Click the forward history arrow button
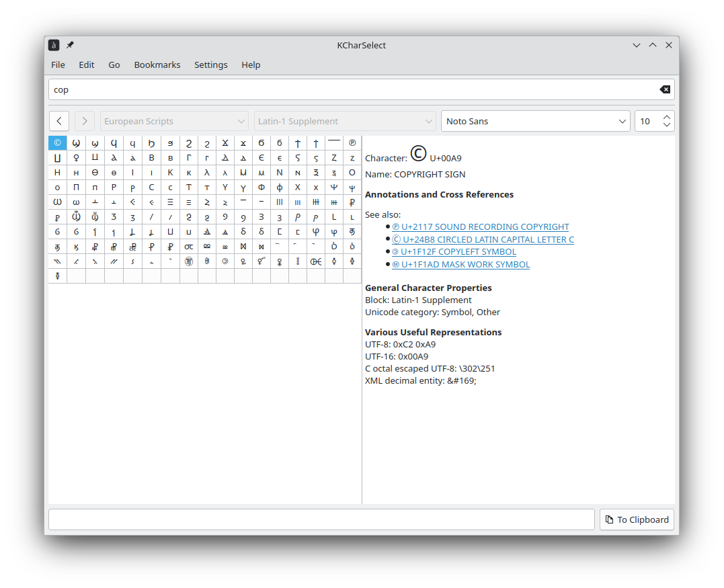The width and height of the screenshot is (724, 588). pyautogui.click(x=84, y=121)
